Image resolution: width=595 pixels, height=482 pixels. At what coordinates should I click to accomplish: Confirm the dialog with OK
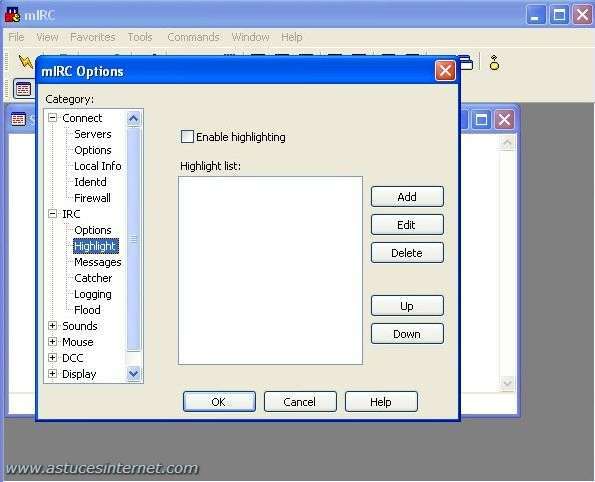[x=219, y=402]
